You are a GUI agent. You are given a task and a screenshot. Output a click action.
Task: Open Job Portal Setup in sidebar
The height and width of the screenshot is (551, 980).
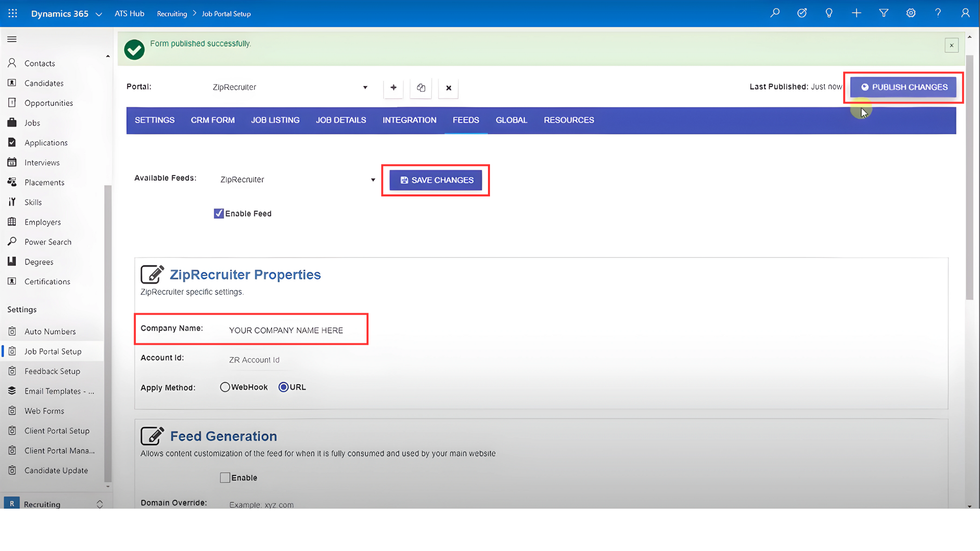52,352
